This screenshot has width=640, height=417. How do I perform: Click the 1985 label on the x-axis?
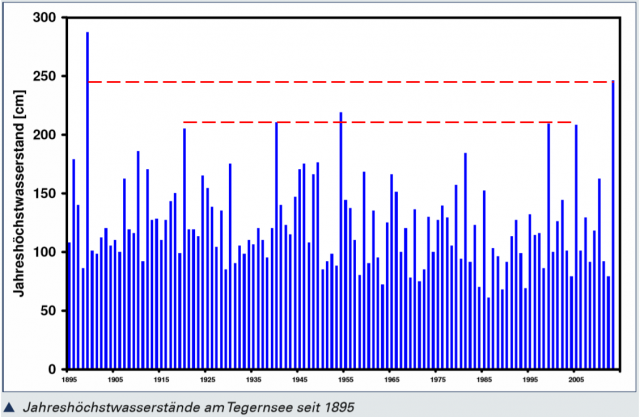coord(484,380)
